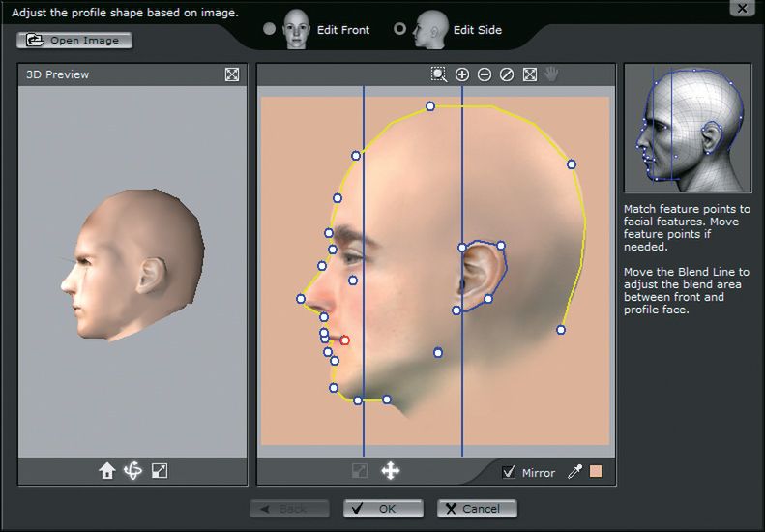Select the zoom region magnifier tool

click(x=439, y=74)
